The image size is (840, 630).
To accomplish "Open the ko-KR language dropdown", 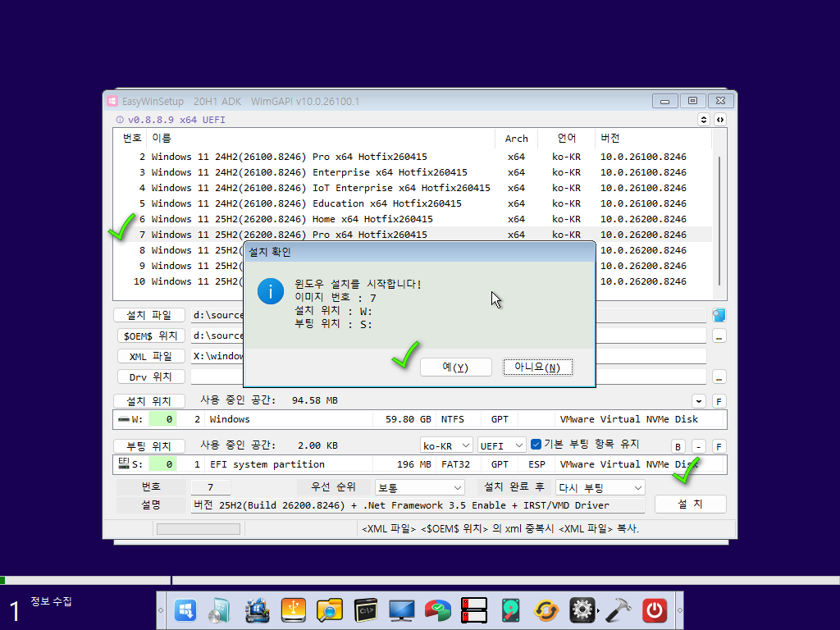I will pyautogui.click(x=446, y=445).
